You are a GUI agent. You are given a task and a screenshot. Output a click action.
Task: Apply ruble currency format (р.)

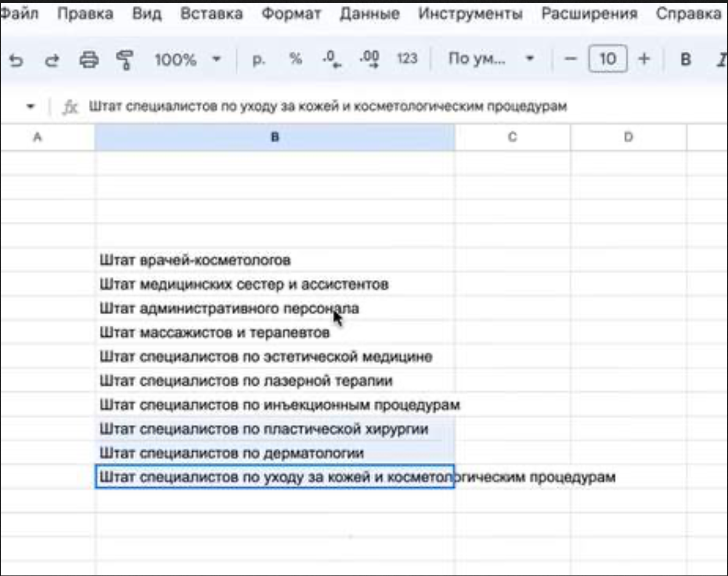259,59
